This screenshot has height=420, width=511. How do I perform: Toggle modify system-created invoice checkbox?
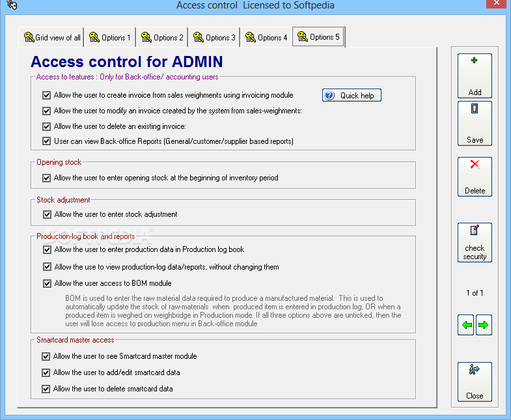click(x=46, y=111)
